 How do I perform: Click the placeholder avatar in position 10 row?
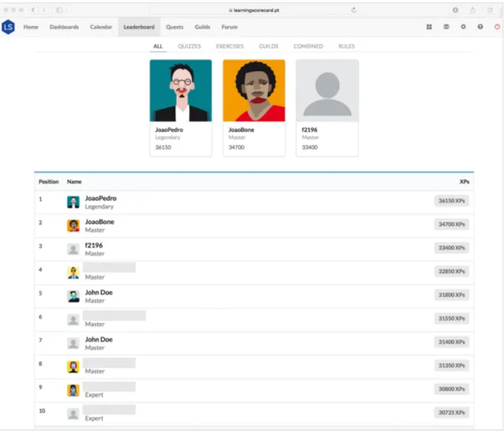click(73, 413)
